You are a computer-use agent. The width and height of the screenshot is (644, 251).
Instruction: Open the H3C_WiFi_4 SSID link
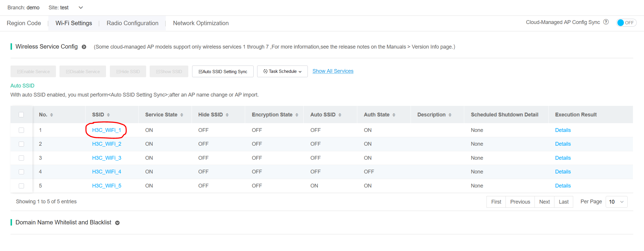point(107,172)
